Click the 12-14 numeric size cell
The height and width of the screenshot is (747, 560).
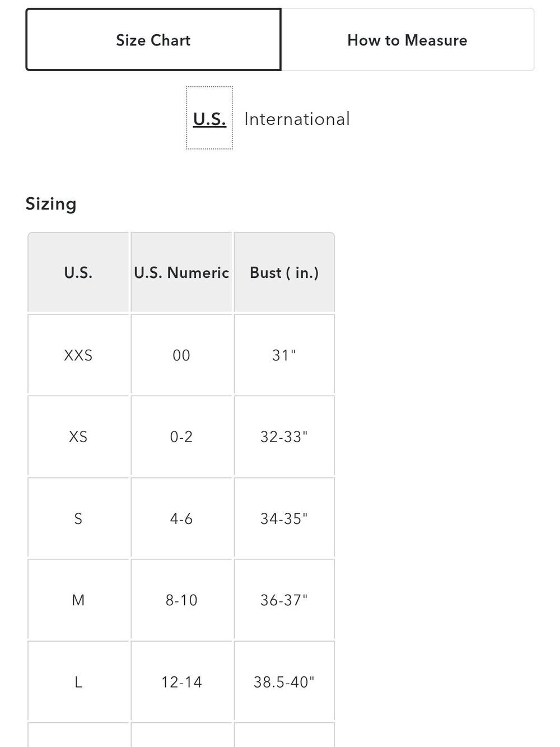click(x=181, y=681)
